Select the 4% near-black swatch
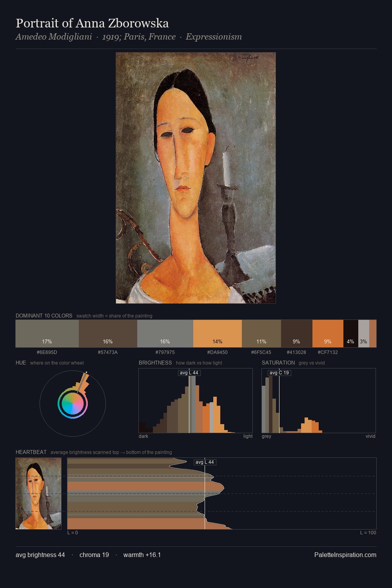This screenshot has height=588, width=392. [351, 334]
